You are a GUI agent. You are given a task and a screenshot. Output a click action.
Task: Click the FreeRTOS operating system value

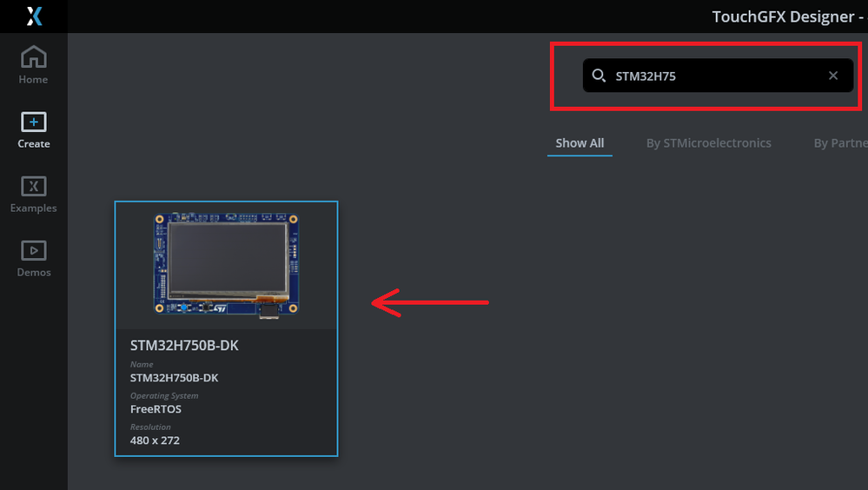(156, 409)
